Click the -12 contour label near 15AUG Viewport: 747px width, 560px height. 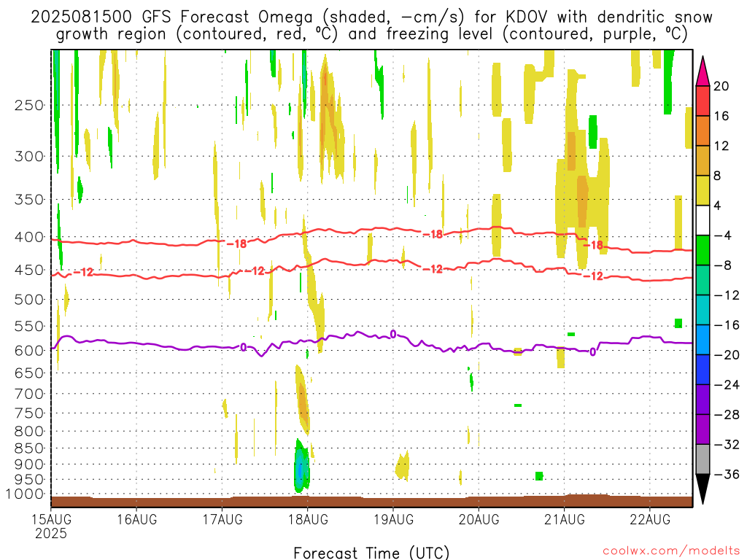pyautogui.click(x=83, y=273)
